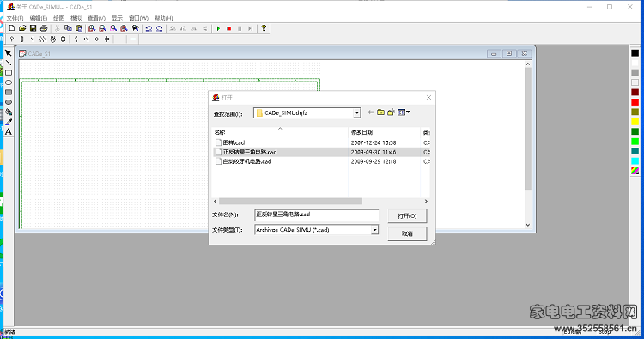
Task: Click the 取消 cancel button
Action: pos(407,233)
